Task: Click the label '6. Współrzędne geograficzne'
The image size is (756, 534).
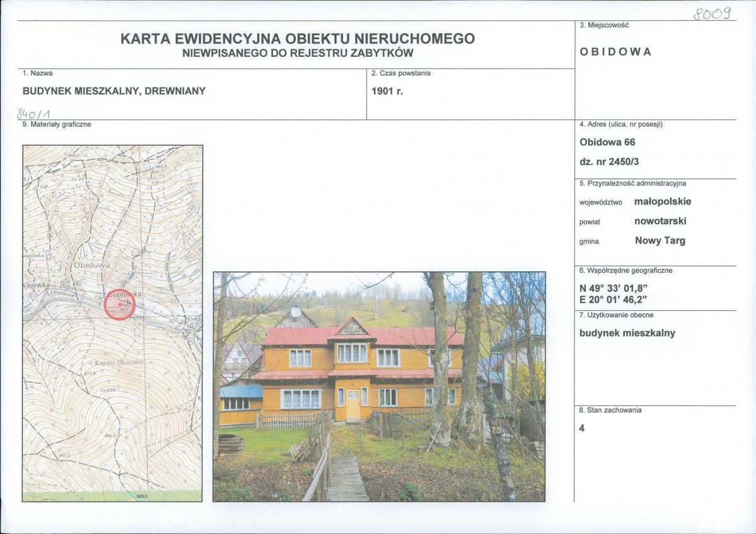Action: (x=626, y=270)
